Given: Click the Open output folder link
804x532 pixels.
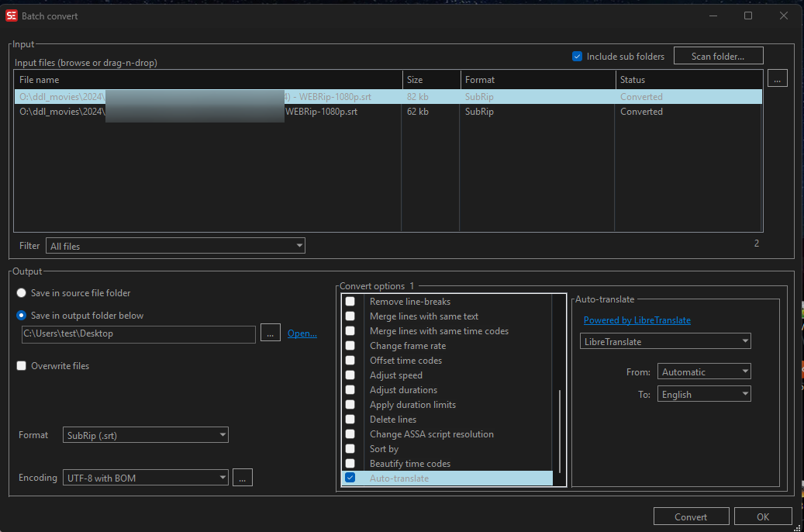Looking at the screenshot, I should tap(302, 333).
